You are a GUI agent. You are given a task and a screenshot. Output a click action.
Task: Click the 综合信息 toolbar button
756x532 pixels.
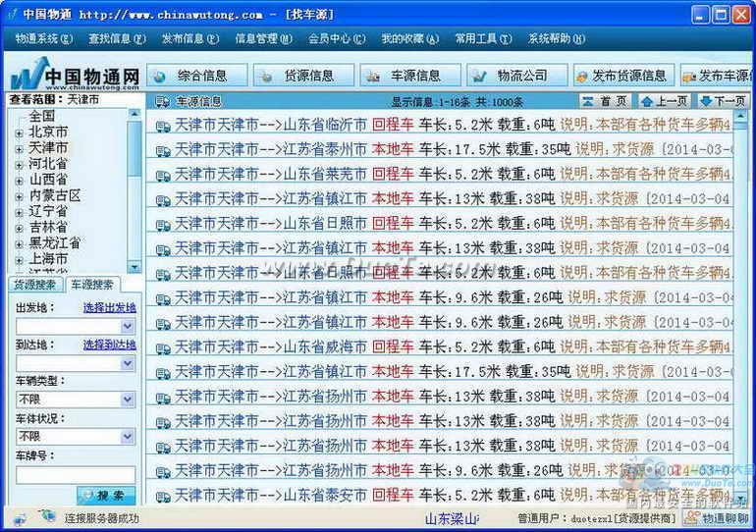pyautogui.click(x=197, y=76)
